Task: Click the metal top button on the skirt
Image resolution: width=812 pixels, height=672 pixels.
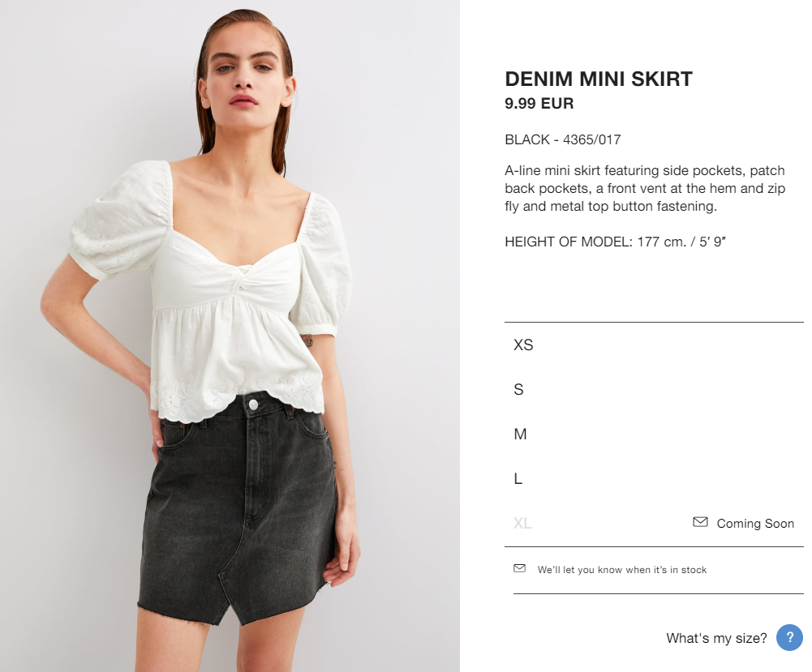Action: click(x=253, y=404)
